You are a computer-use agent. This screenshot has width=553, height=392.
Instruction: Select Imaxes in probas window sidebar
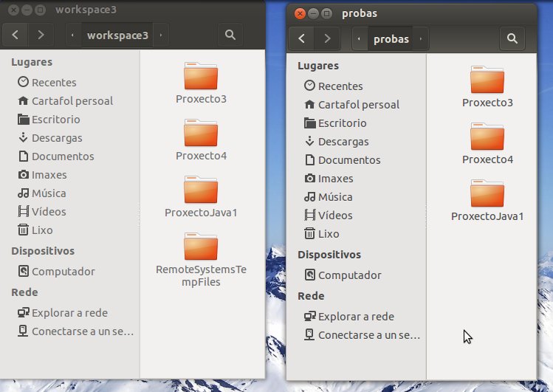329,179
